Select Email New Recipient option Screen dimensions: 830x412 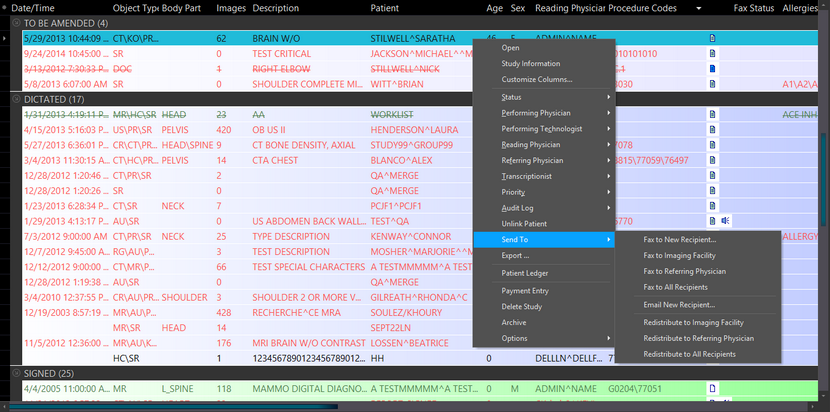(678, 304)
